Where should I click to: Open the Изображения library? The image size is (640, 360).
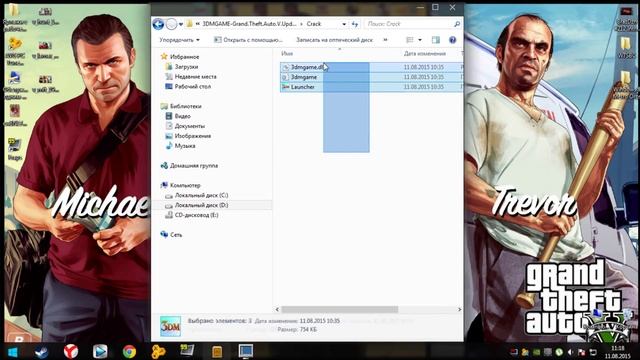click(x=188, y=136)
